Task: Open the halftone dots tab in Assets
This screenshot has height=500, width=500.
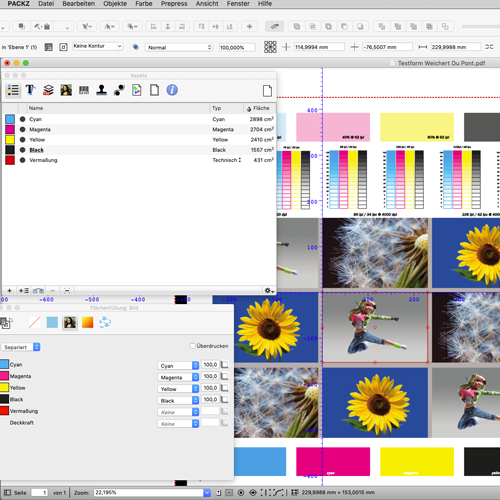Action: point(119,90)
